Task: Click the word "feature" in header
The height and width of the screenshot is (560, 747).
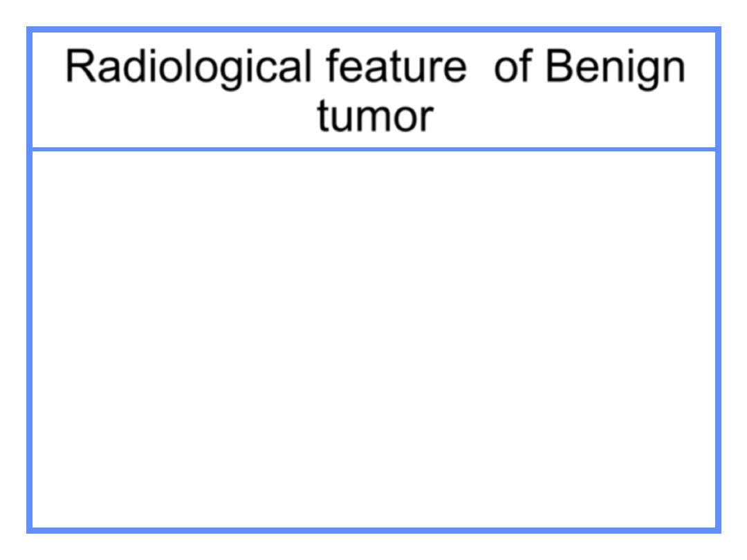Action: (x=396, y=66)
